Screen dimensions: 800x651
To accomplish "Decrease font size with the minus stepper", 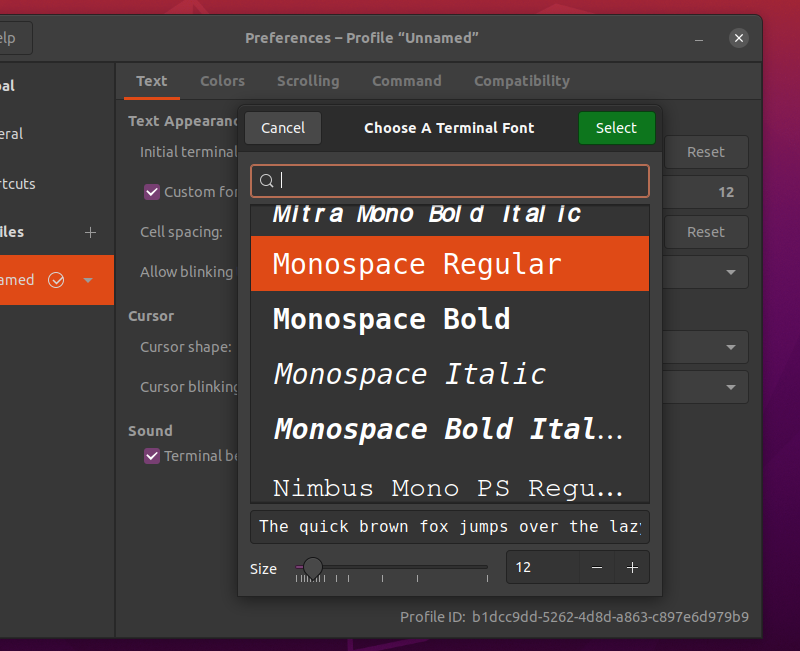I will tap(596, 567).
